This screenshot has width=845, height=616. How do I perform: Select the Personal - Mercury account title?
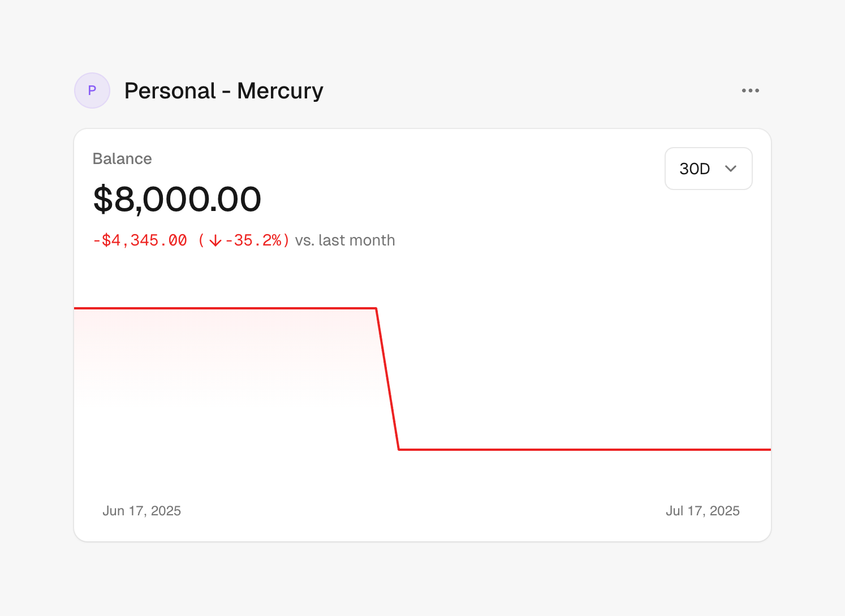point(223,91)
